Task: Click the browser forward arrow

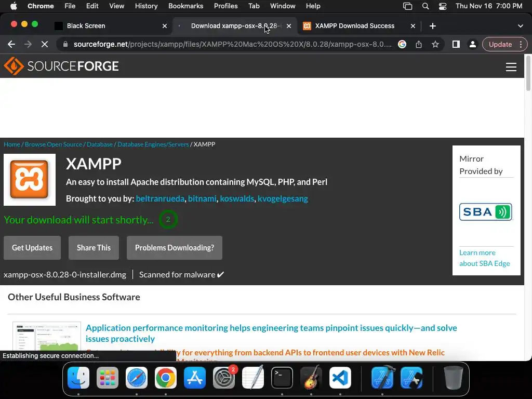Action: pyautogui.click(x=28, y=45)
